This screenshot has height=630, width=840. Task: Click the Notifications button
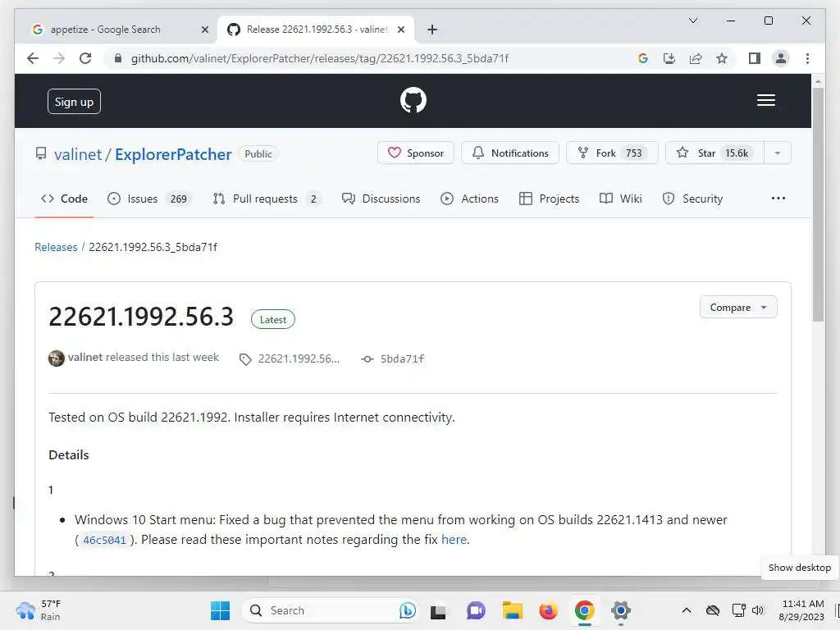click(510, 153)
